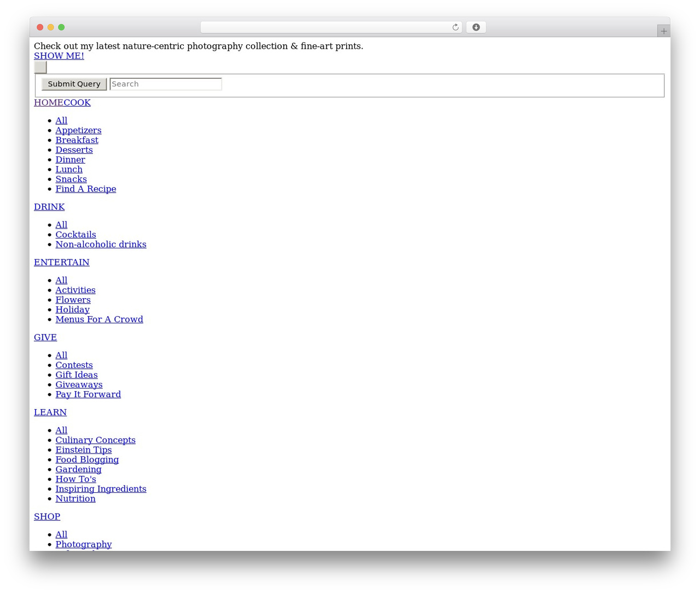View Inspiring Ingredients

point(101,489)
